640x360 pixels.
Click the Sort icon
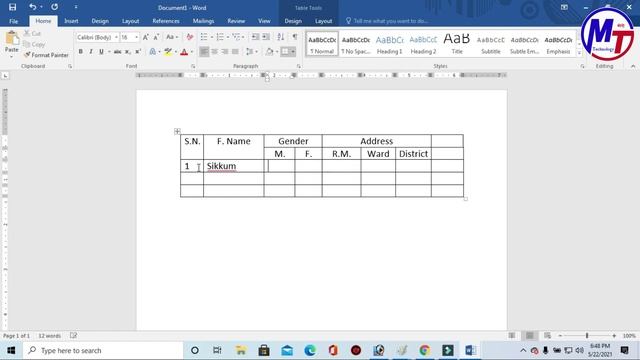[281, 37]
